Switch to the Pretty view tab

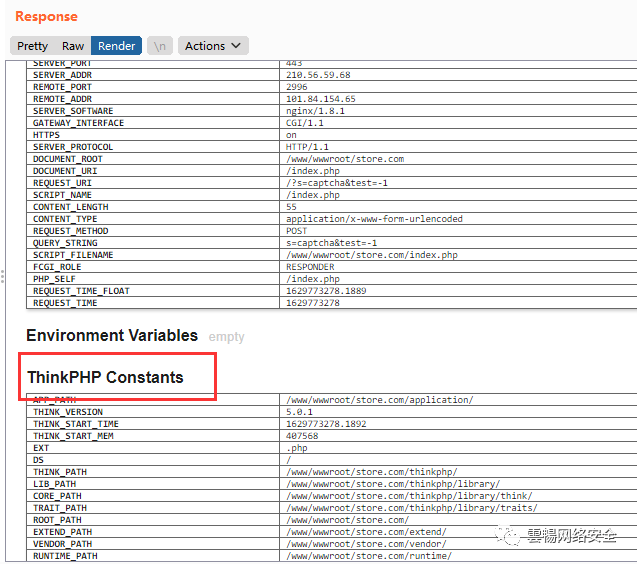[32, 46]
